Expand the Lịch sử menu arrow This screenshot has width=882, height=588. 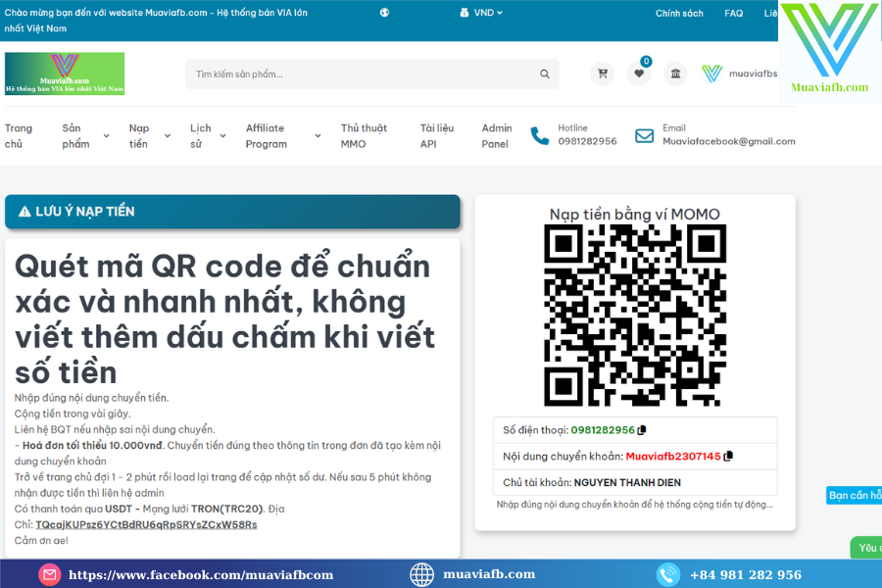pyautogui.click(x=222, y=136)
